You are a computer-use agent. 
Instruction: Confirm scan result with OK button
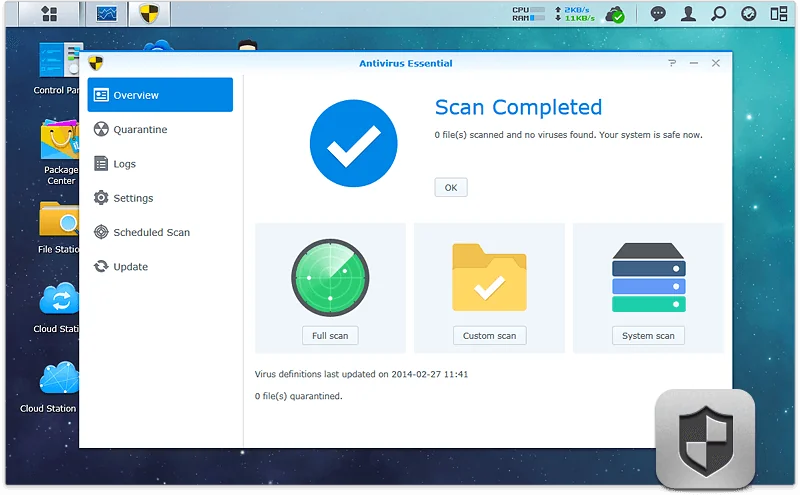pyautogui.click(x=451, y=187)
